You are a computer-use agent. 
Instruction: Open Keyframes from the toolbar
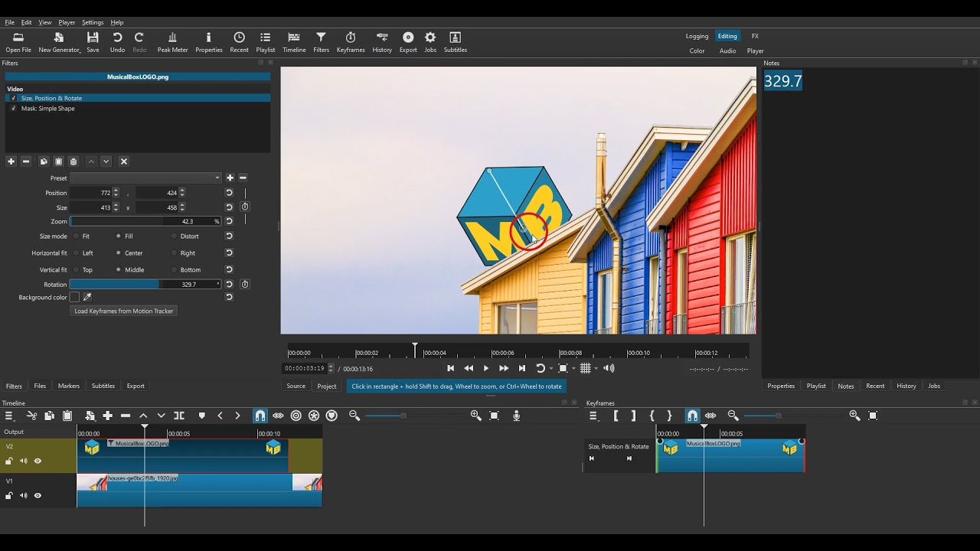(x=351, y=42)
